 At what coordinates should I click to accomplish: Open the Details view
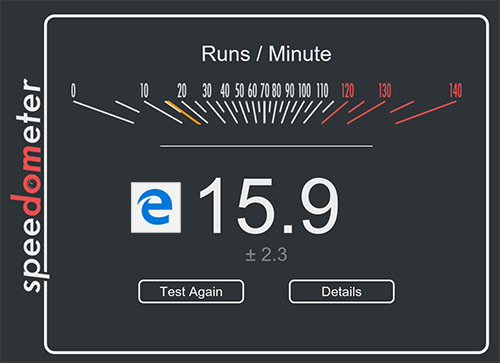342,292
